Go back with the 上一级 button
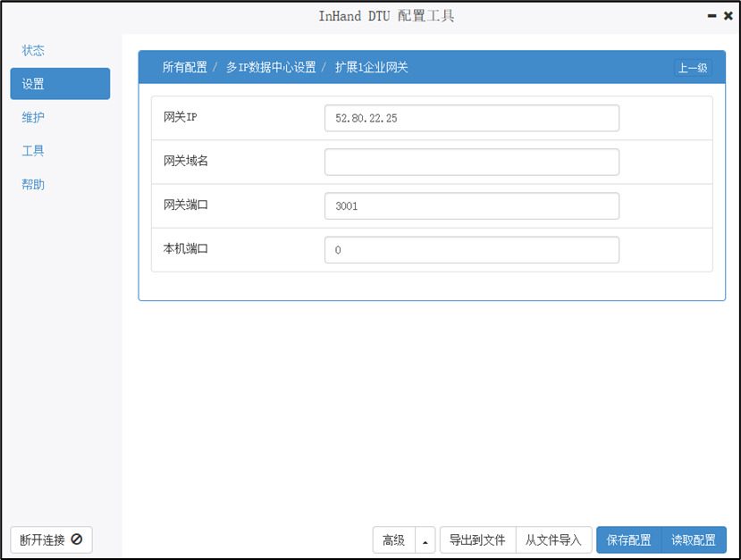Image resolution: width=741 pixels, height=560 pixels. [693, 68]
